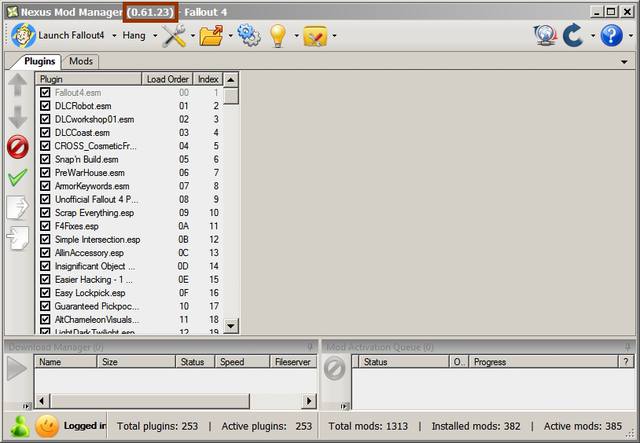Click the Launch Fallout4 button text
The width and height of the screenshot is (640, 443).
[x=71, y=36]
